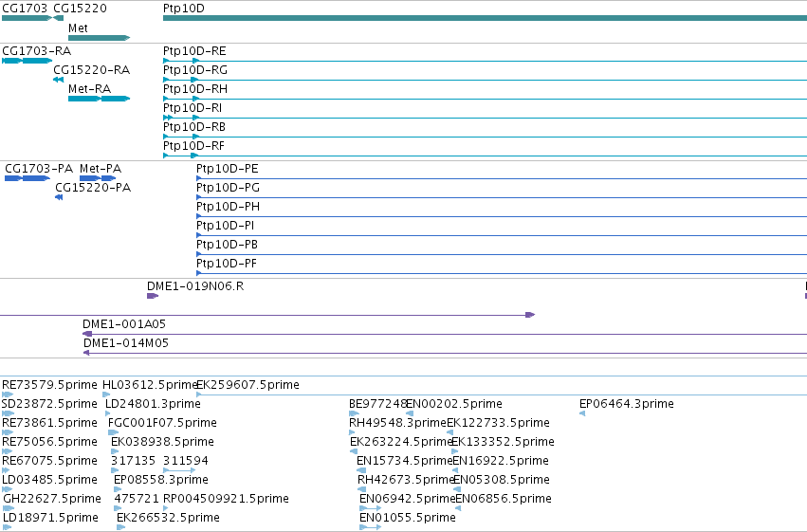The width and height of the screenshot is (807, 532).
Task: Select protein Ptp10D-PH line
Action: click(x=502, y=216)
